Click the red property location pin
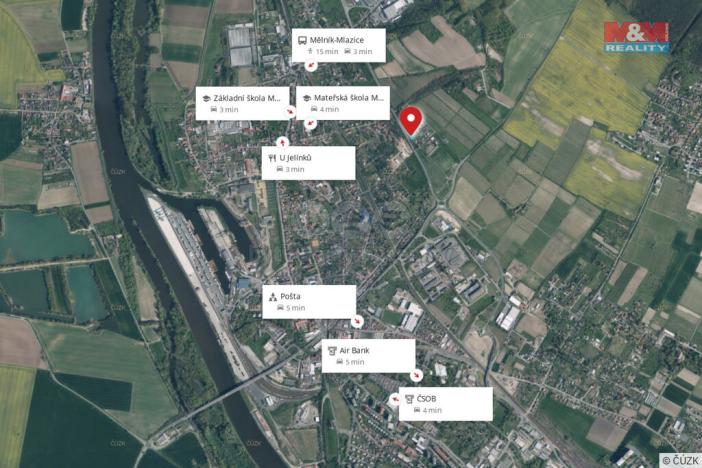This screenshot has height=468, width=702. [411, 121]
